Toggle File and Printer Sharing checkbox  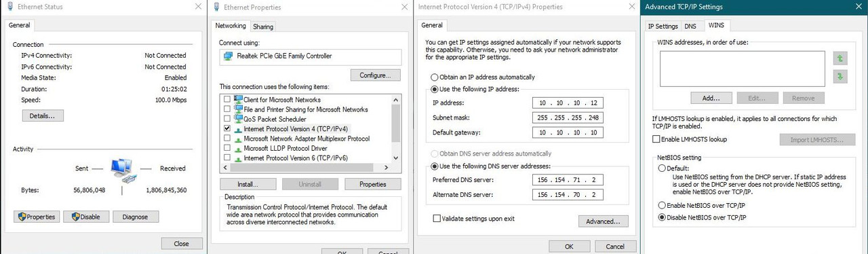click(x=227, y=109)
